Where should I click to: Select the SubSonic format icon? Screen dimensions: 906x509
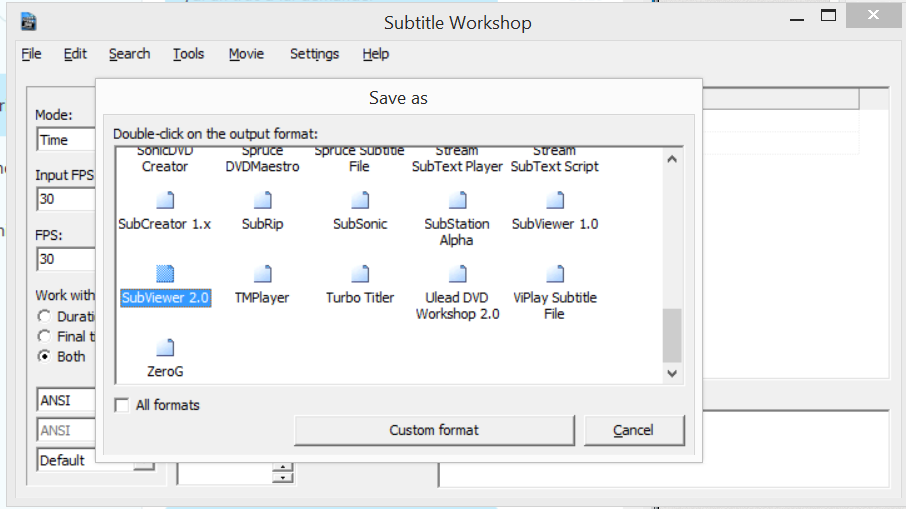360,200
